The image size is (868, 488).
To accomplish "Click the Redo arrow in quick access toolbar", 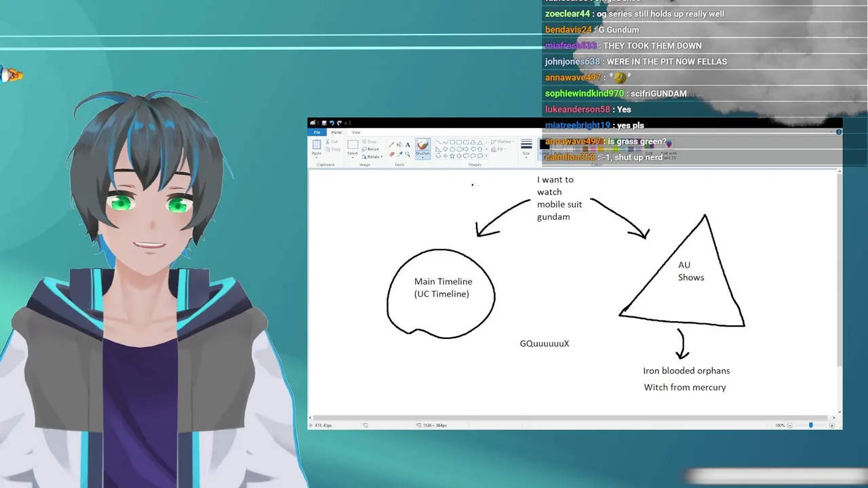I will tap(339, 123).
